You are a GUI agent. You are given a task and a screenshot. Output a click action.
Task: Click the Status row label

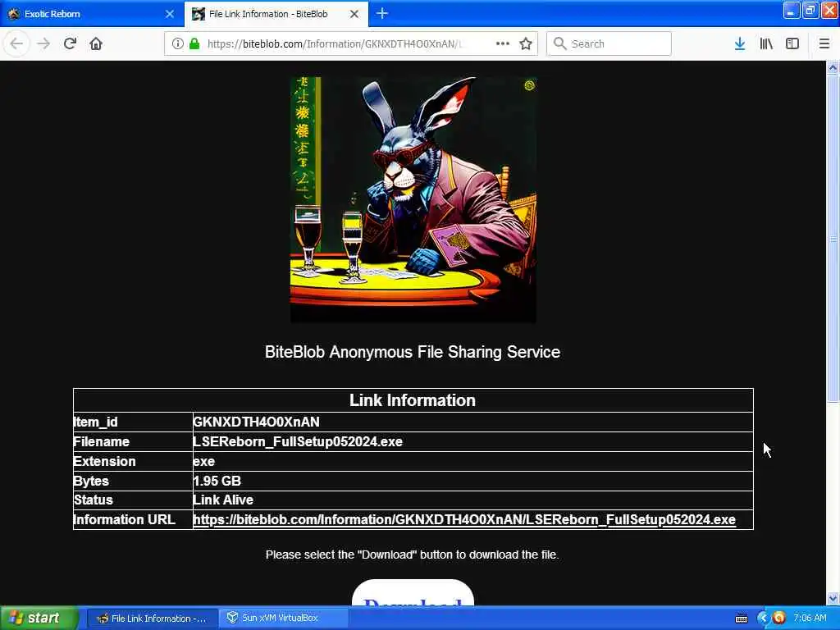coord(94,500)
